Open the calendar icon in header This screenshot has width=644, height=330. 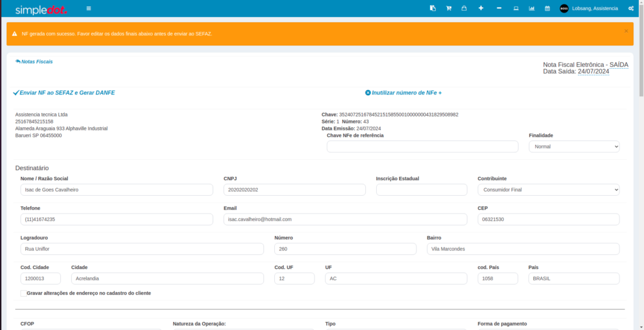pyautogui.click(x=547, y=8)
